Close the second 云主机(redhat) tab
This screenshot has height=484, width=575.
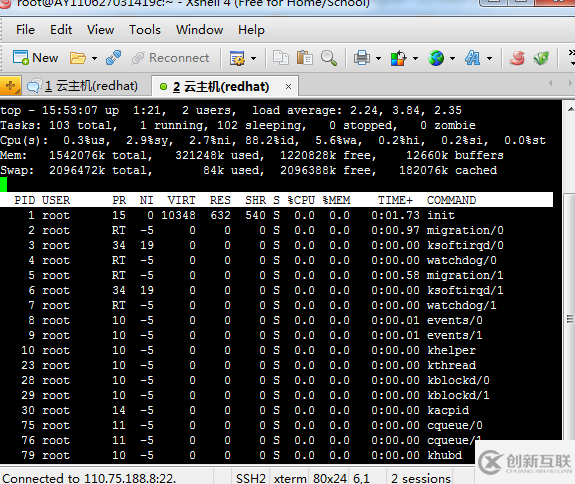[288, 87]
